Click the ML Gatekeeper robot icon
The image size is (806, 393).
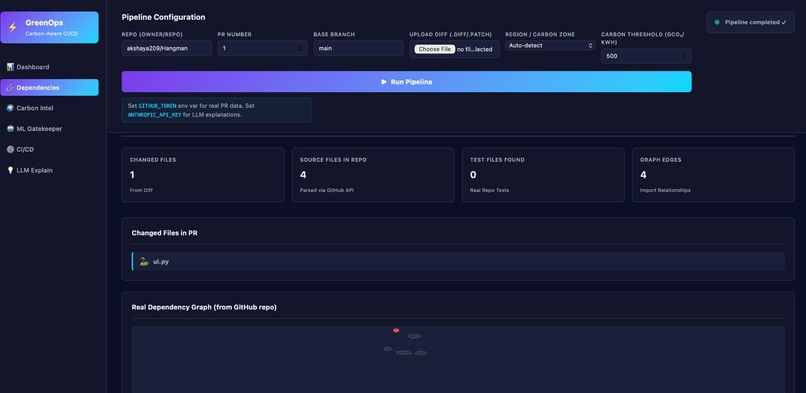(x=10, y=129)
